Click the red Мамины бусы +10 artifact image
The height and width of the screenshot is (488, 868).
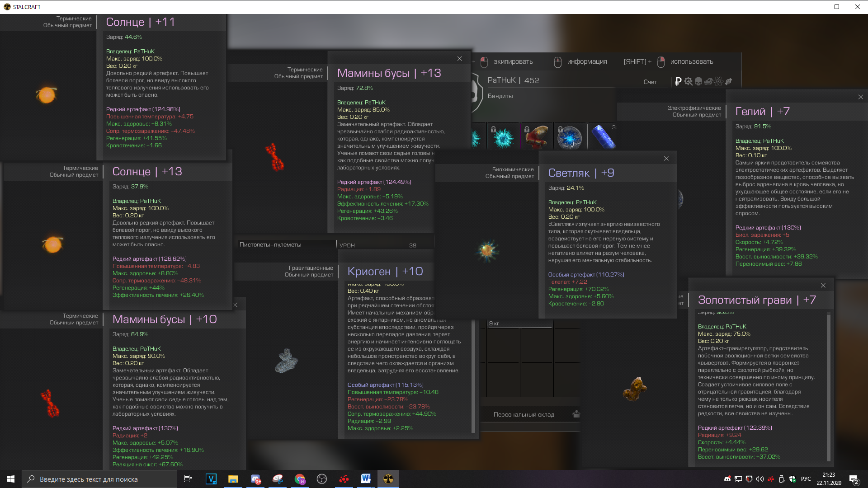click(50, 404)
